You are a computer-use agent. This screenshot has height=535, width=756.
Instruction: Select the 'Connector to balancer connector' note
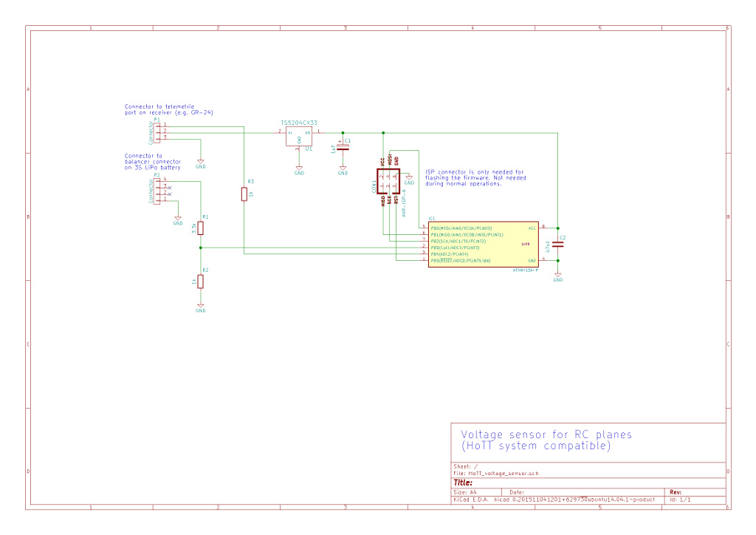(x=153, y=162)
